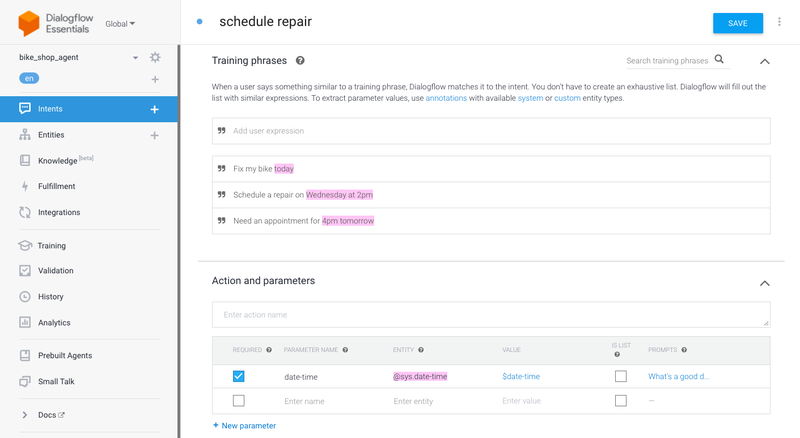Add a language with the plus icon
800x438 pixels.
(x=155, y=79)
